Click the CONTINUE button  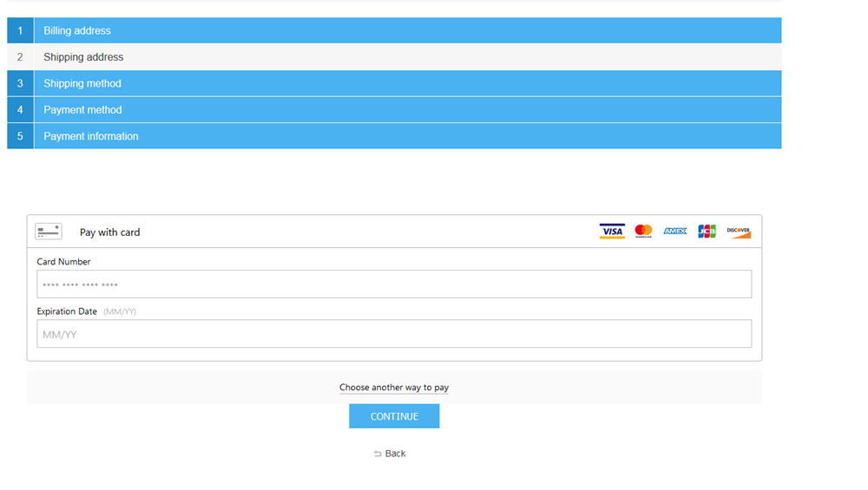394,416
